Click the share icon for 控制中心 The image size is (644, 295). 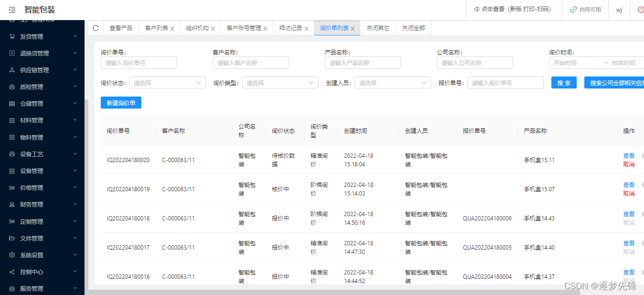coord(12,272)
